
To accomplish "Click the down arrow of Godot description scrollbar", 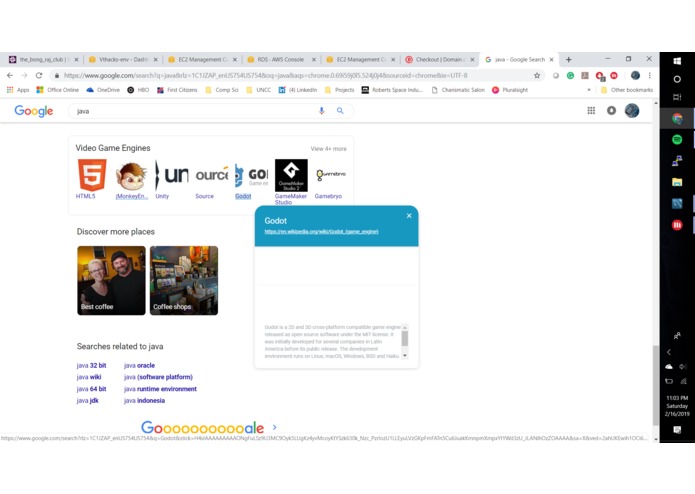I will (x=405, y=355).
